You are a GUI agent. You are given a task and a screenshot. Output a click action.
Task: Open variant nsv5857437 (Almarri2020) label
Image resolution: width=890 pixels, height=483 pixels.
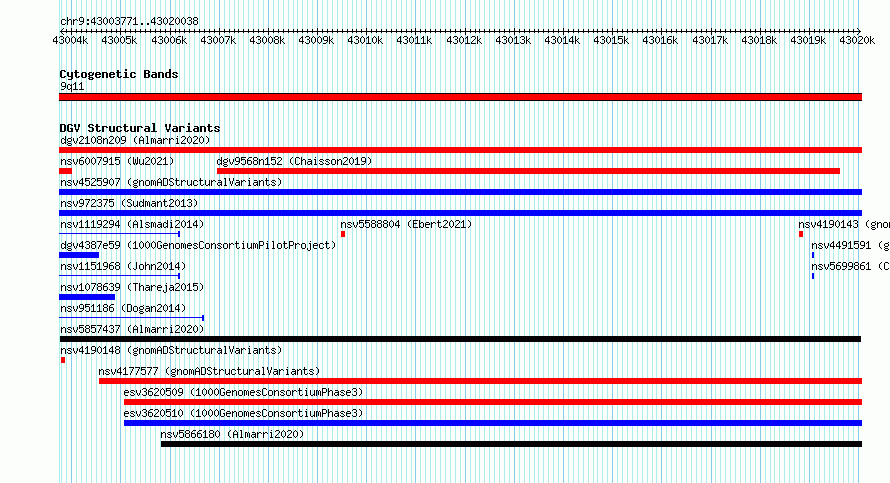132,329
